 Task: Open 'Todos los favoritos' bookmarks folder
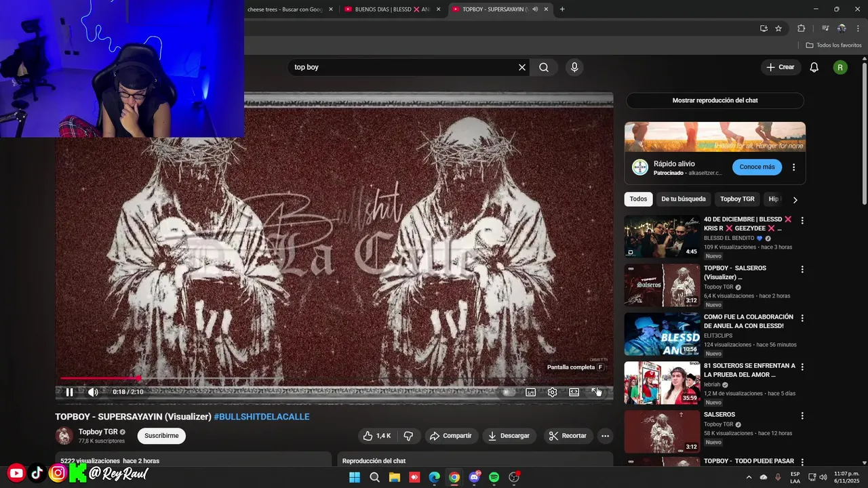(833, 45)
